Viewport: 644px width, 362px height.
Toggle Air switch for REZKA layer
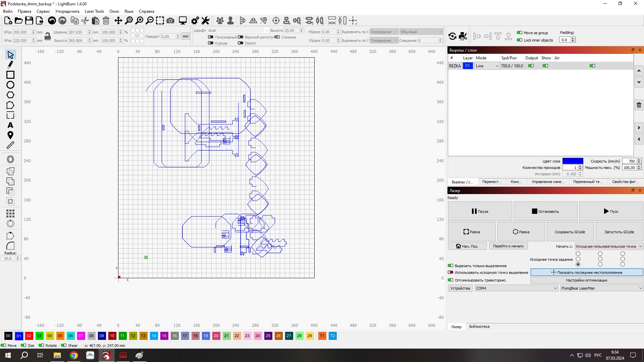(592, 66)
